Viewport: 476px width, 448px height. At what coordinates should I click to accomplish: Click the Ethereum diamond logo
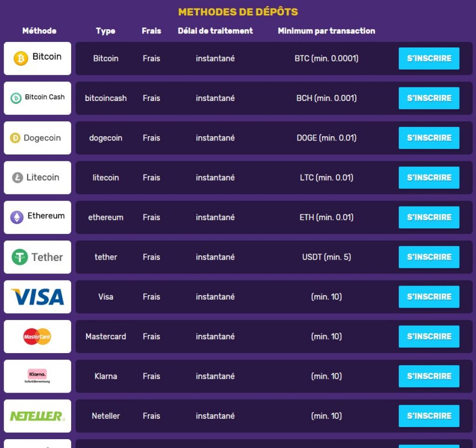point(17,217)
